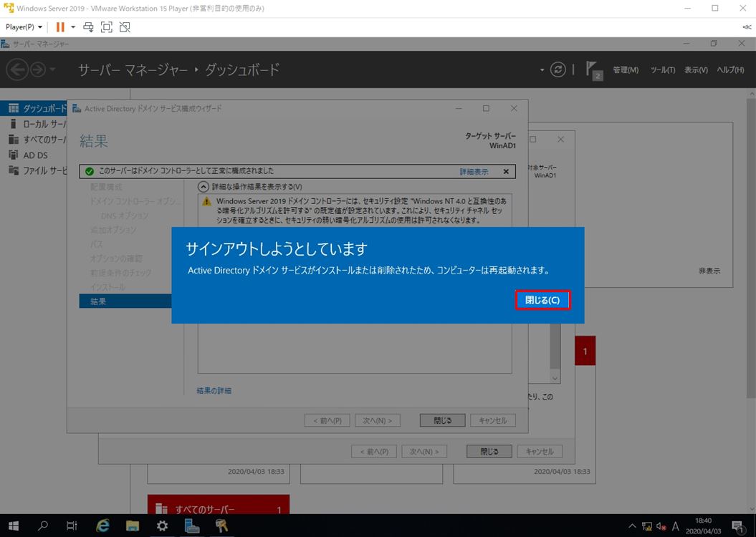The image size is (756, 537).
Task: Open the Windows Start menu
Action: (14, 526)
